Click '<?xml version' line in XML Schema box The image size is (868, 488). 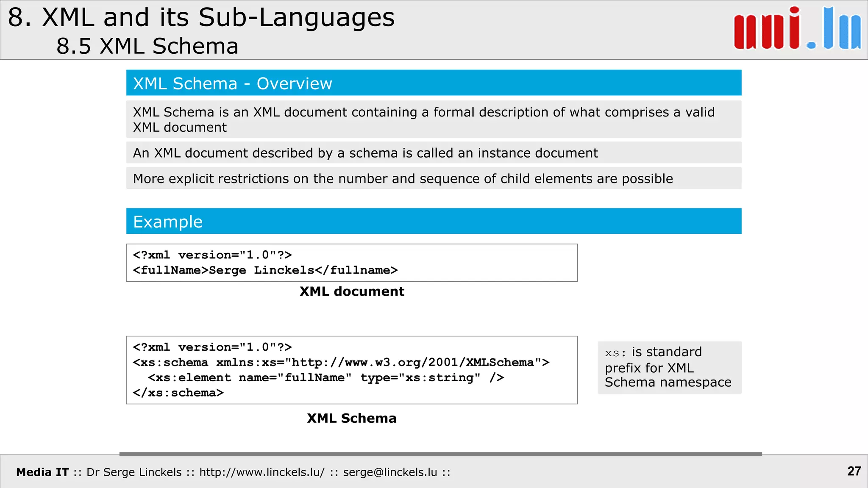212,347
